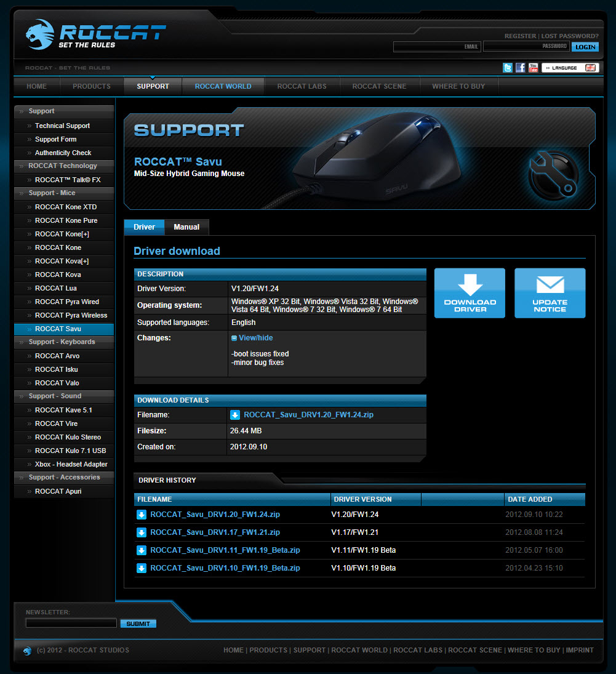Open the Products navigation menu item

pyautogui.click(x=92, y=86)
